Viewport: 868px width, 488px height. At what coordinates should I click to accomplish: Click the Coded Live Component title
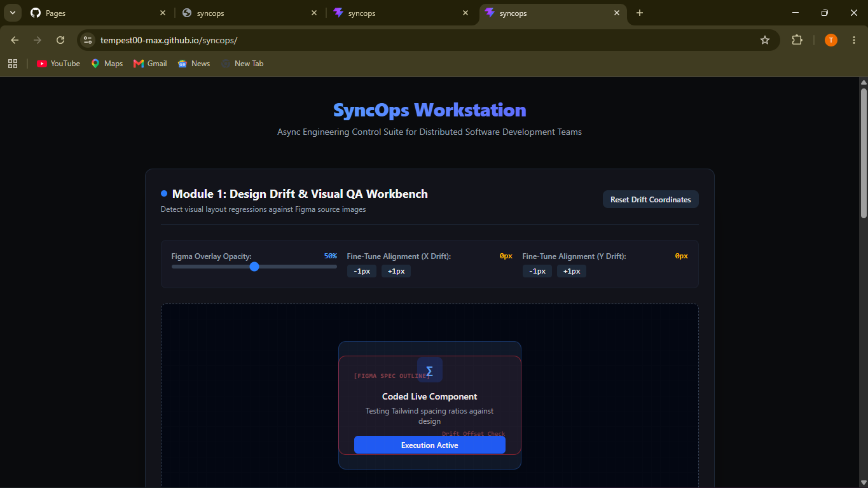point(430,396)
